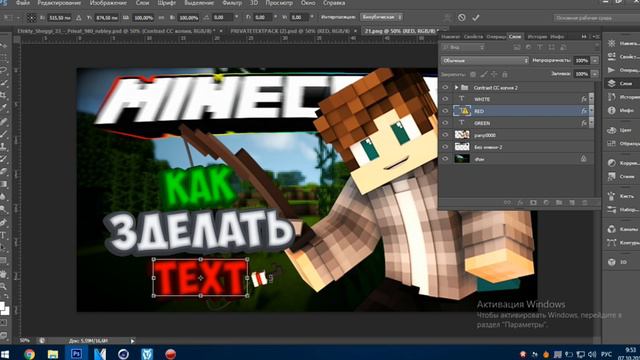This screenshot has width=640, height=360.
Task: Select the Type tool in left toolbar
Action: (x=4, y=236)
